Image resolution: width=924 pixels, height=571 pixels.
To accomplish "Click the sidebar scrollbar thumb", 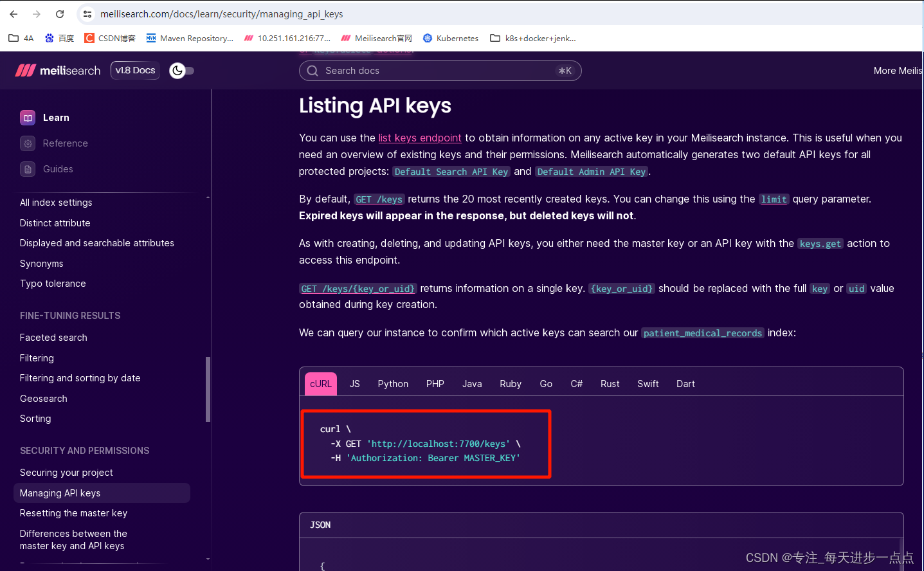I will (208, 389).
